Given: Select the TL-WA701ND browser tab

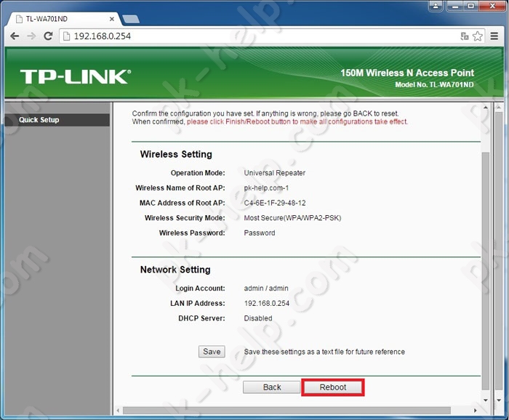Looking at the screenshot, I should pos(65,19).
